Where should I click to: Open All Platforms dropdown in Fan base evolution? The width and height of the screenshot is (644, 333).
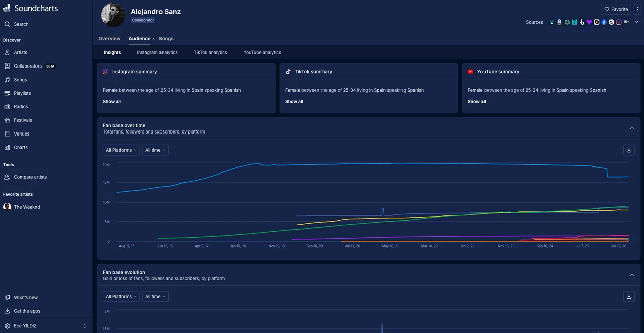click(x=121, y=297)
